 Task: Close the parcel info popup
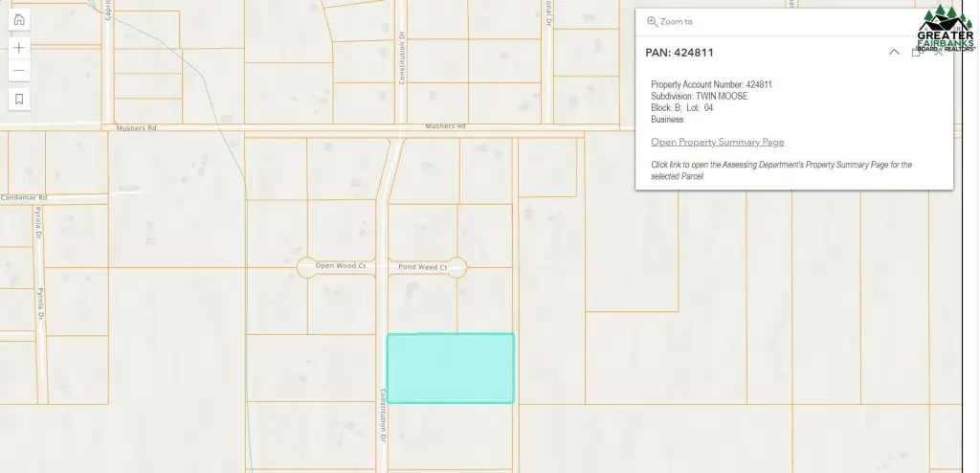coord(938,53)
